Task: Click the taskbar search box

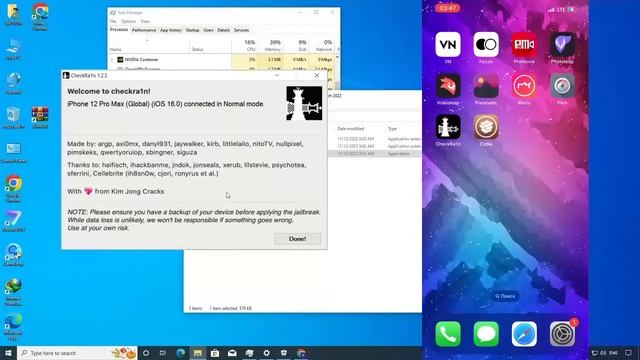Action: pos(78,353)
